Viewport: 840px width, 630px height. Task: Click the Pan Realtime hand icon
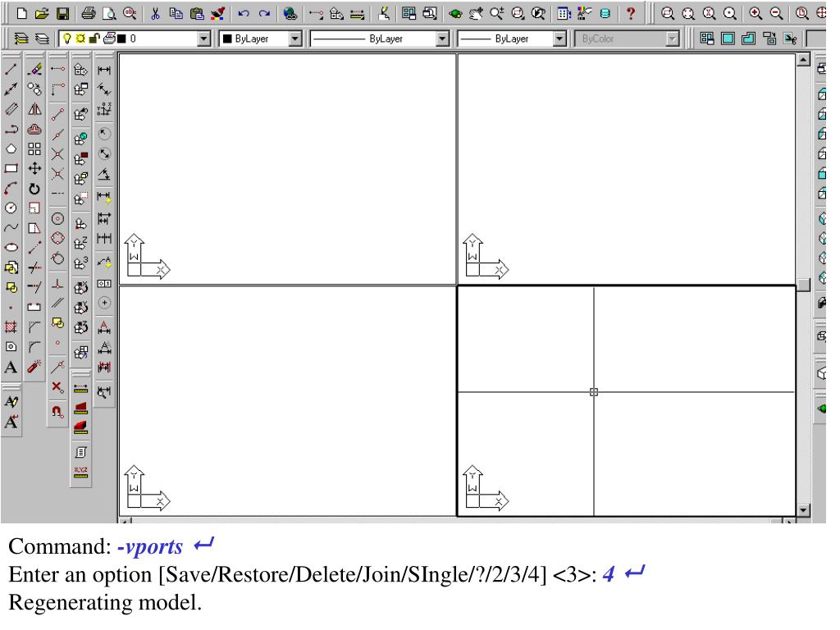pos(476,13)
